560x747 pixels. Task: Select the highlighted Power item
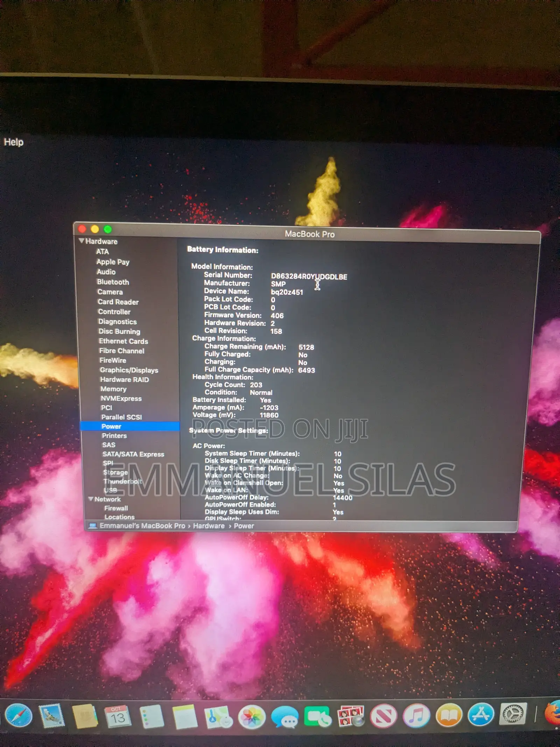[x=130, y=426]
